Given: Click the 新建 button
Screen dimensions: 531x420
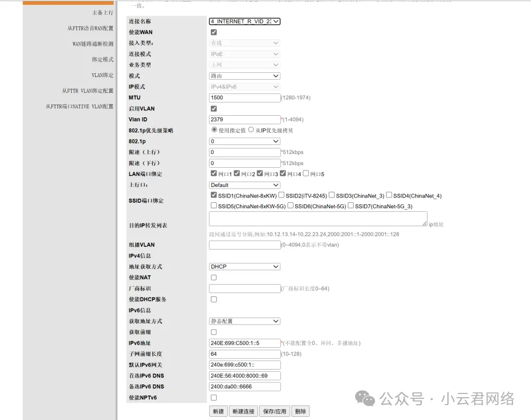Looking at the screenshot, I should pyautogui.click(x=218, y=411).
